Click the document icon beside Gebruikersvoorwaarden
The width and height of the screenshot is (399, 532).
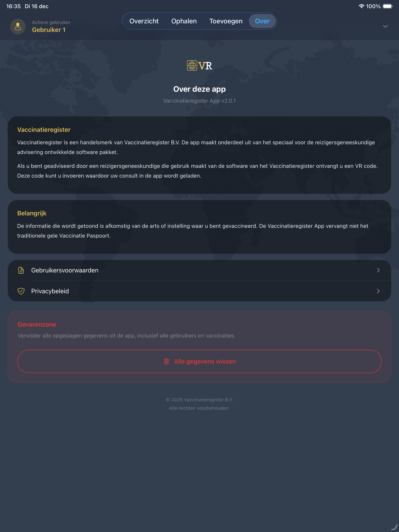click(x=21, y=270)
